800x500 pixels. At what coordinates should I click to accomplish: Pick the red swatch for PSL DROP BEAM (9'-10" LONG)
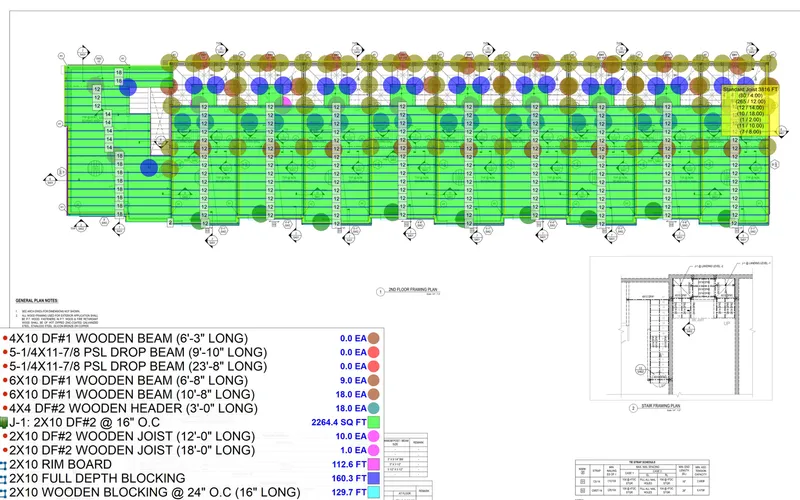(x=373, y=352)
